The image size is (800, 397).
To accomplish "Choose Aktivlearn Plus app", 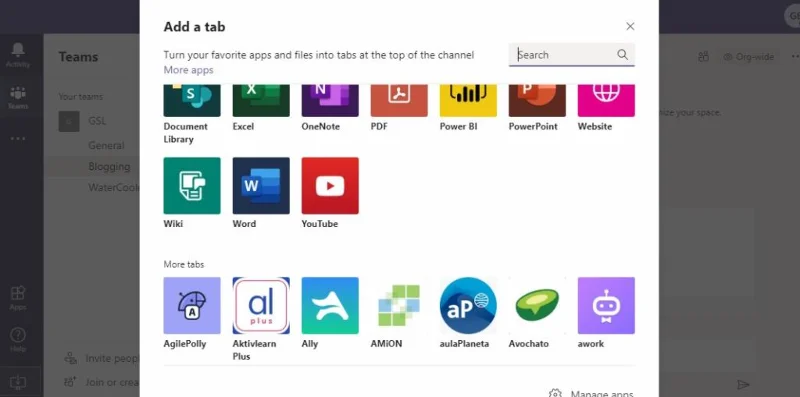I will coord(261,306).
